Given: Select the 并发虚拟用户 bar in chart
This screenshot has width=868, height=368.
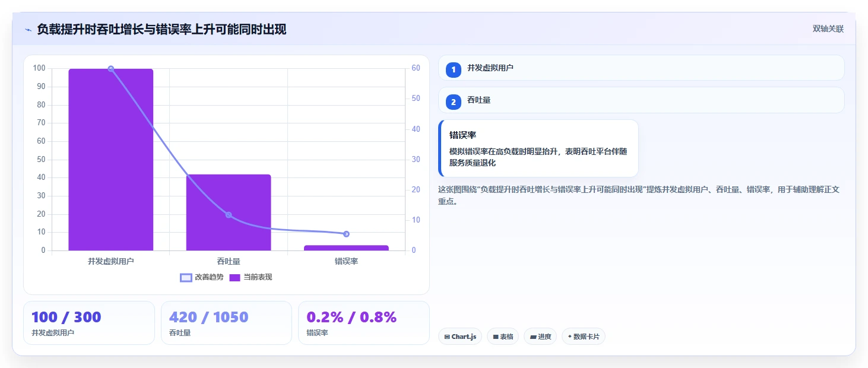Looking at the screenshot, I should 110,160.
